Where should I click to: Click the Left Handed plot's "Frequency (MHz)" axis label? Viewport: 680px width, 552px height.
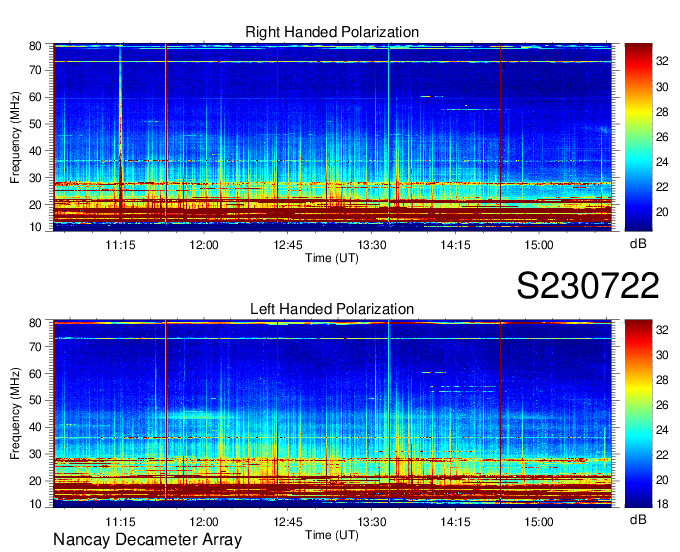pos(15,414)
